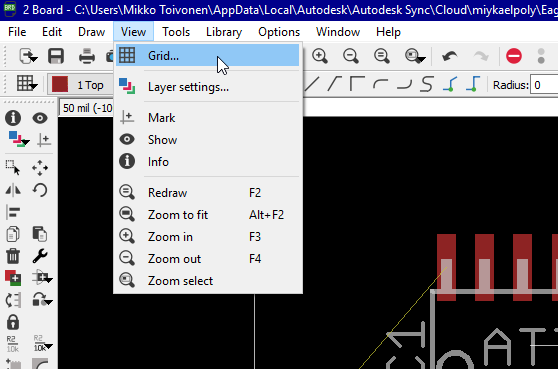Select the Group selection tool
Image resolution: width=558 pixels, height=369 pixels.
pos(13,168)
